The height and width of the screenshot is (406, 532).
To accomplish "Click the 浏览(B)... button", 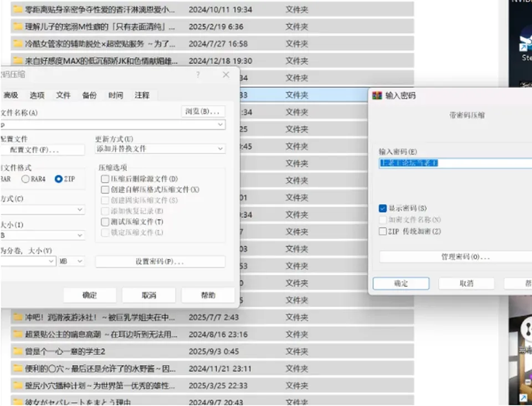I will point(203,111).
